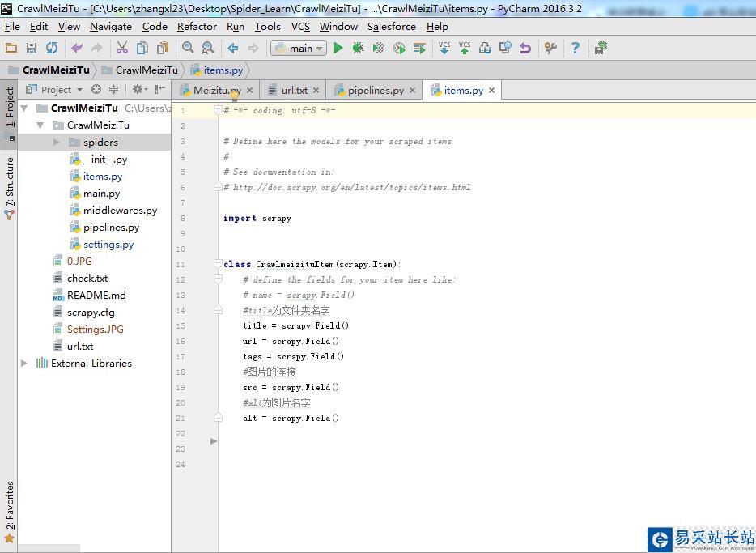Click the Undo arrow icon
756x553 pixels.
coord(77,48)
